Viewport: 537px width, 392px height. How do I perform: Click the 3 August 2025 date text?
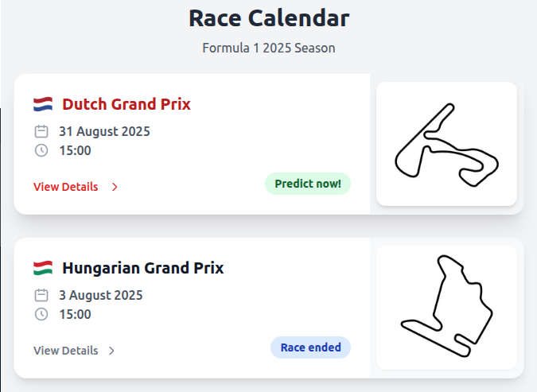(101, 295)
